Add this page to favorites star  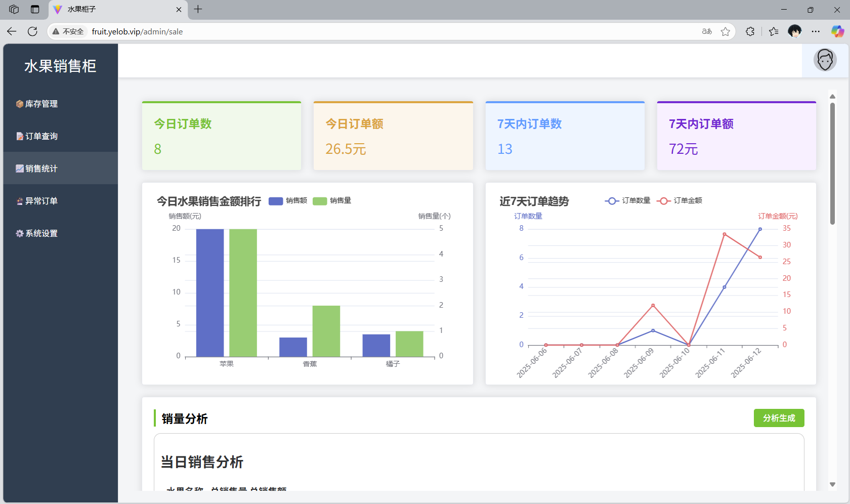726,31
